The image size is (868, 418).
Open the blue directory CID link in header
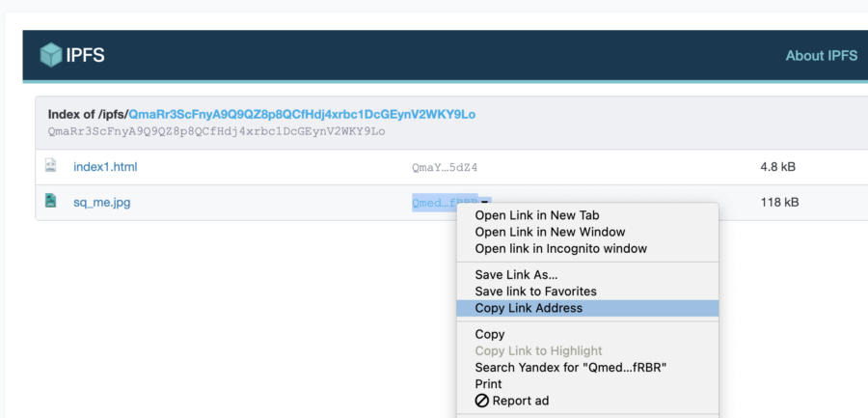pyautogui.click(x=302, y=114)
